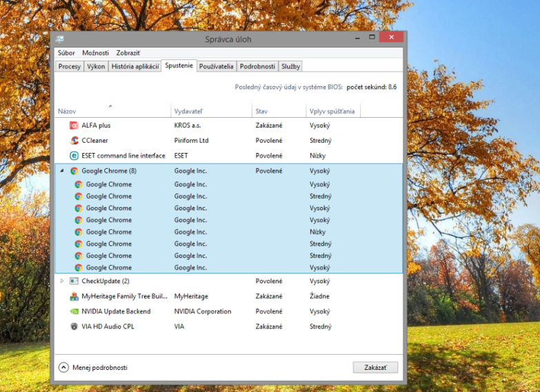Viewport: 540px width, 392px height.
Task: Click the KROS a.s. publisher cell
Action: [188, 125]
